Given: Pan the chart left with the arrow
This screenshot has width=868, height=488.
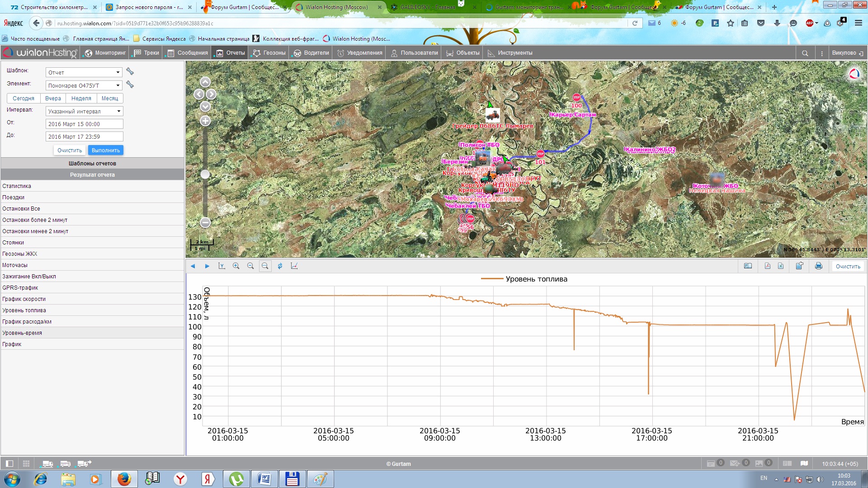Looking at the screenshot, I should tap(193, 266).
